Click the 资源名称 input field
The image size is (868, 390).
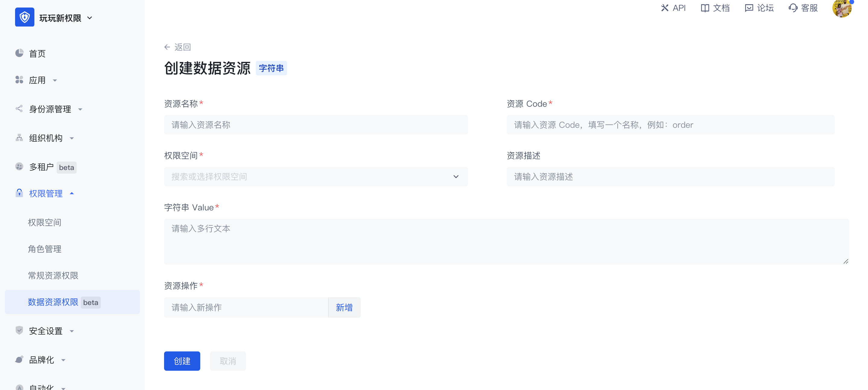(x=315, y=124)
